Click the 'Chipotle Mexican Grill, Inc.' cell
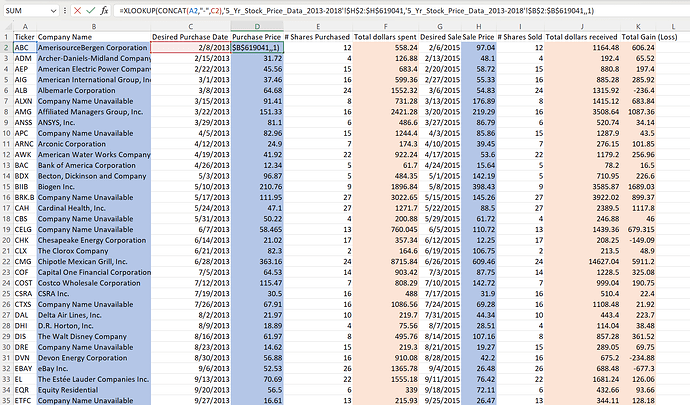 [x=94, y=261]
